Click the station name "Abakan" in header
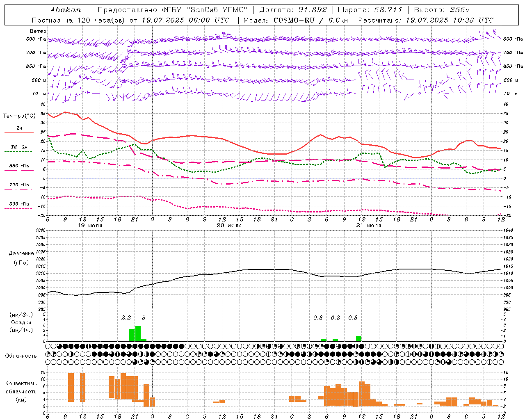This screenshot has height=420, width=525. tap(66, 9)
